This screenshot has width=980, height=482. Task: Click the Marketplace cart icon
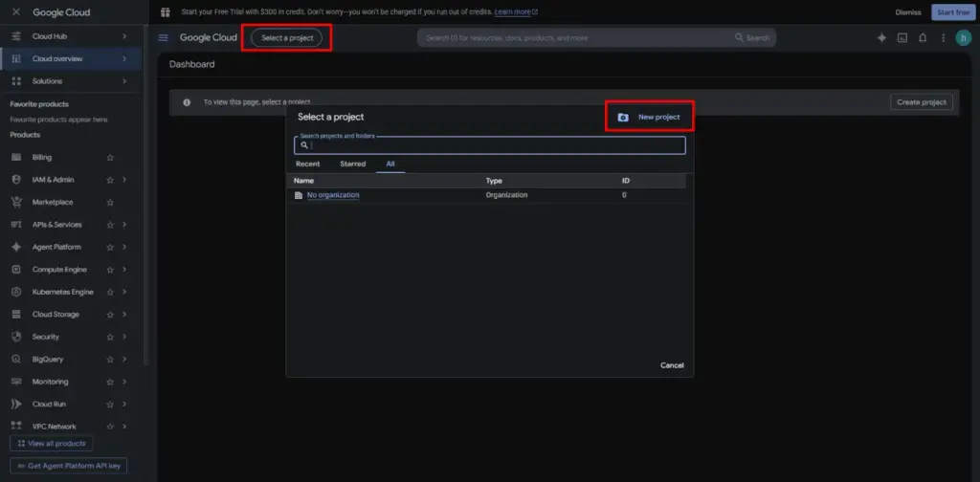click(x=17, y=203)
